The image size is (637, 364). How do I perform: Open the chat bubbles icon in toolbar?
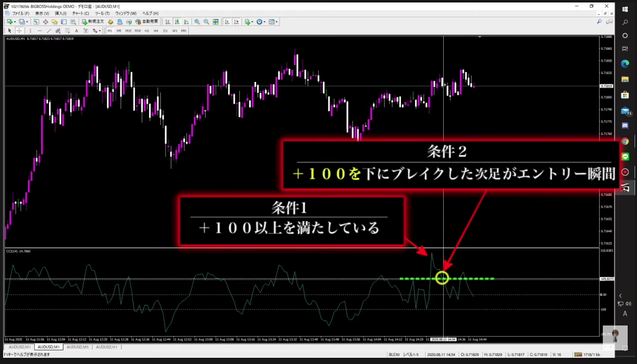[x=609, y=22]
